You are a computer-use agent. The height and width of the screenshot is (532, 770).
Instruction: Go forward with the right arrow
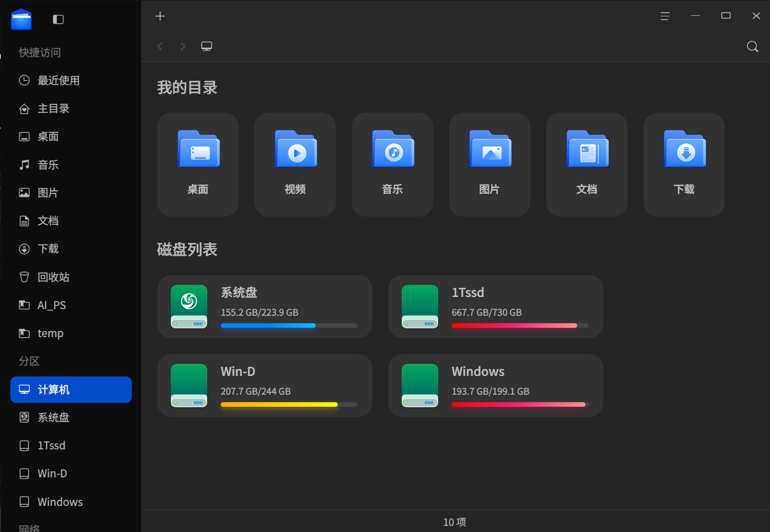183,47
